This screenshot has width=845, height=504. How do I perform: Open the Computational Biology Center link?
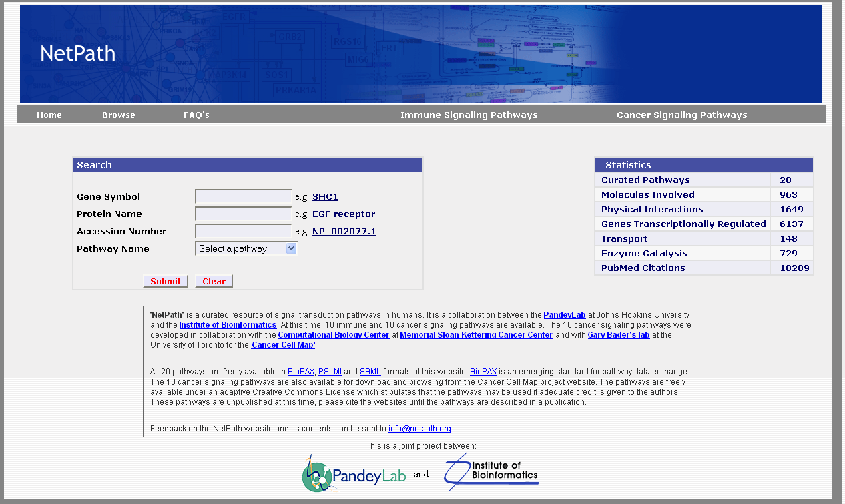[x=334, y=335]
